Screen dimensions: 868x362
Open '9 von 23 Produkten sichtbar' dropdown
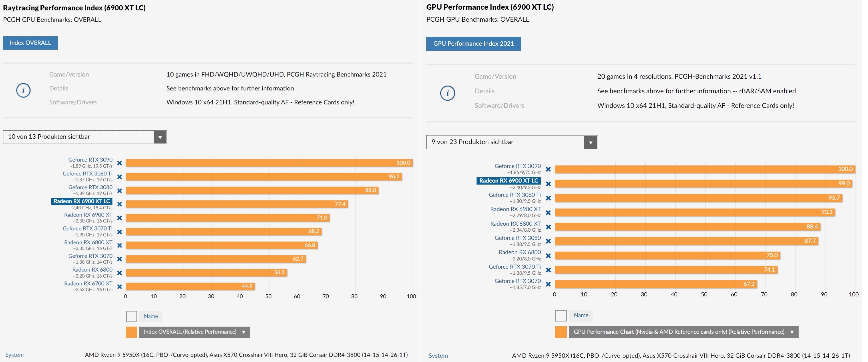click(512, 142)
